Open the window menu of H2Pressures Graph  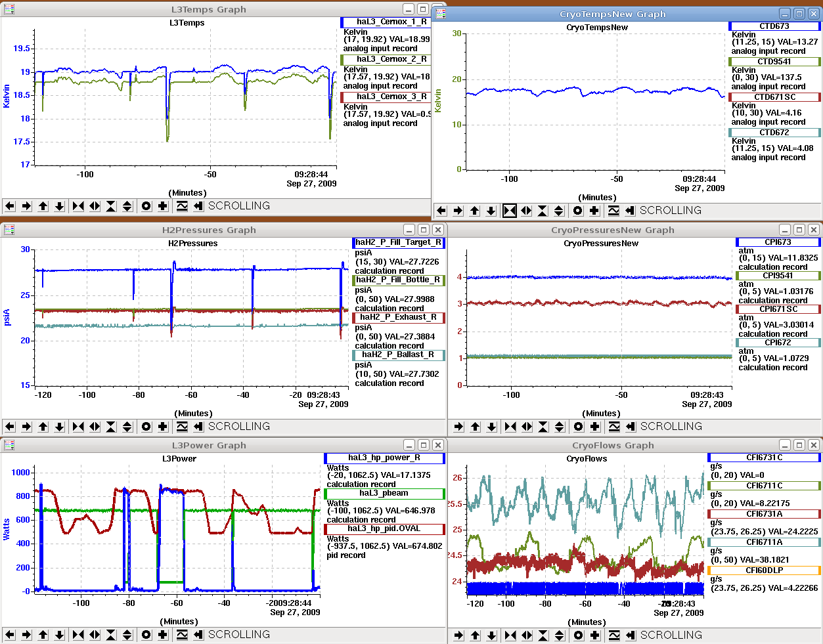tap(9, 230)
